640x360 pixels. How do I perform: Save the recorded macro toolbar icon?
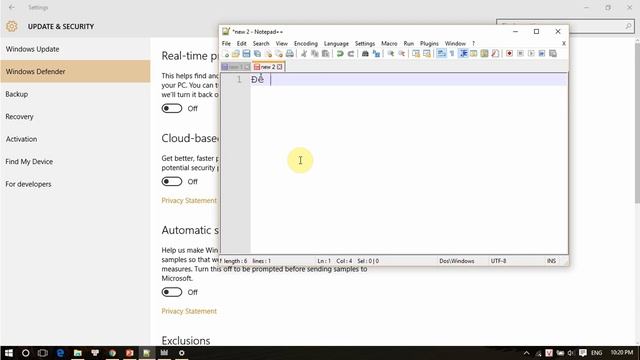tap(553, 53)
